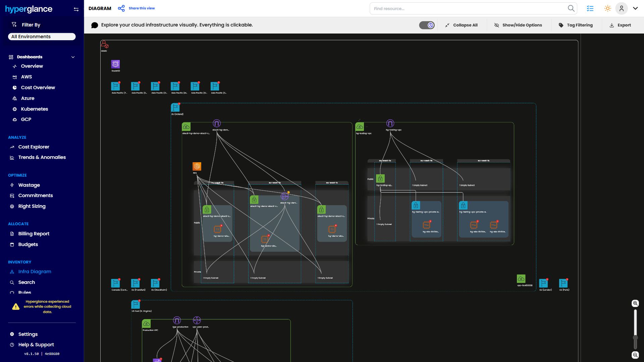This screenshot has height=362, width=644.
Task: Zoom out using the magnifier minus icon
Action: [635, 355]
